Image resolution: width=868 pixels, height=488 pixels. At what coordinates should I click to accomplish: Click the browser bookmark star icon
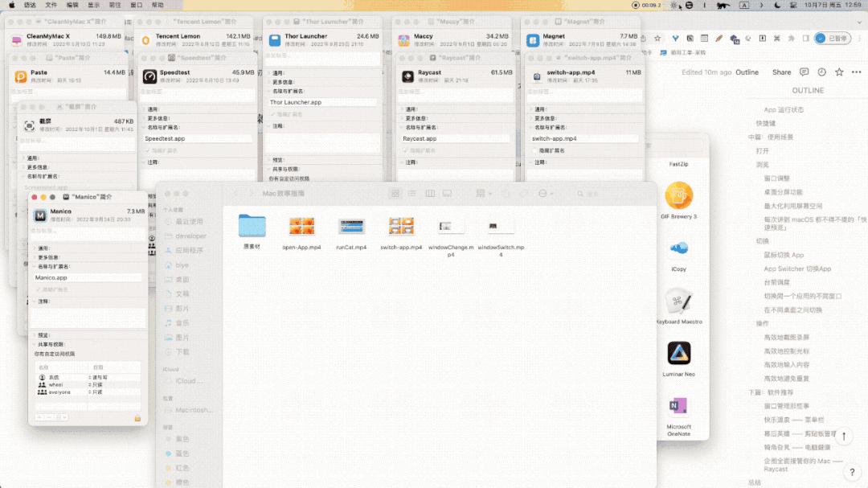pos(657,39)
